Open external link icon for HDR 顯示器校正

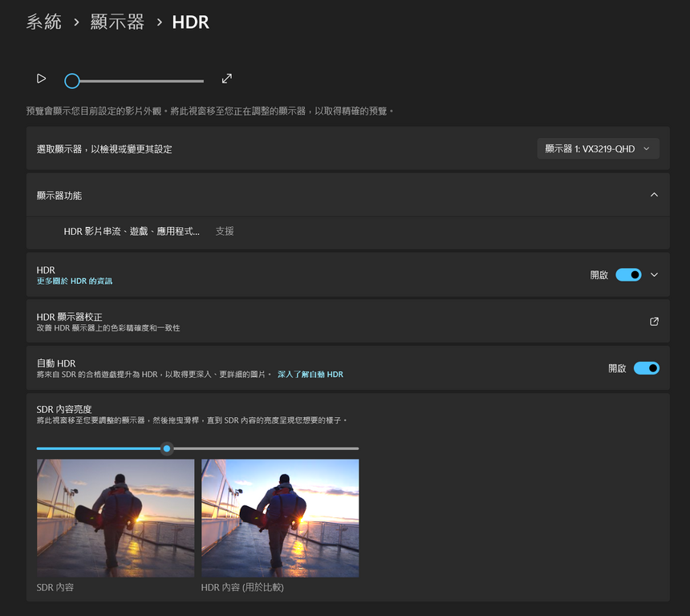click(x=654, y=322)
